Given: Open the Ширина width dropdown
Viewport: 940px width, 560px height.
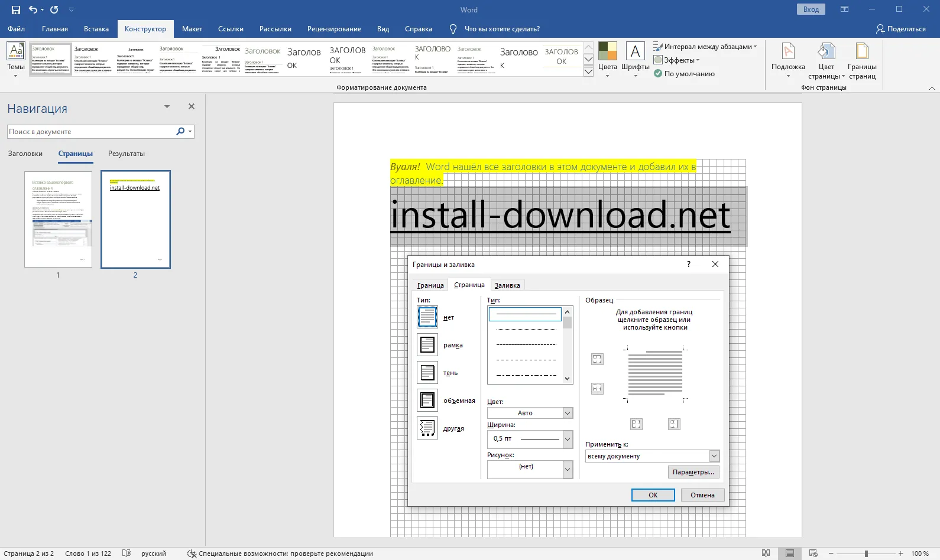Looking at the screenshot, I should (x=568, y=438).
